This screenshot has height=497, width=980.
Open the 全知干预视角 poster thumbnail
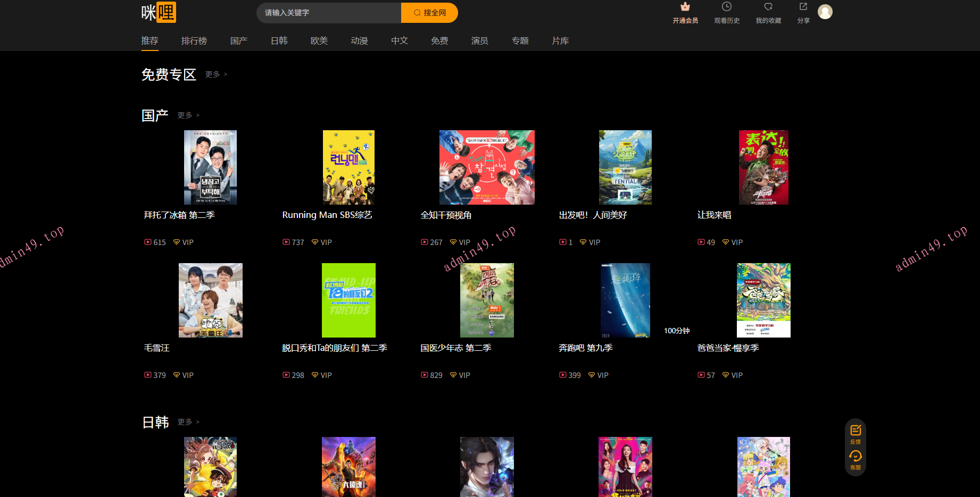(x=486, y=167)
